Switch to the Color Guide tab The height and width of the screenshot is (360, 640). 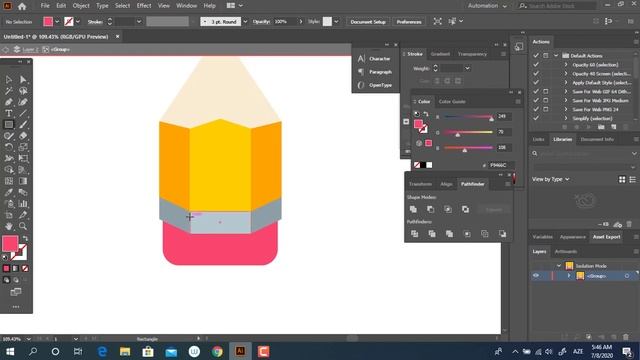(452, 101)
